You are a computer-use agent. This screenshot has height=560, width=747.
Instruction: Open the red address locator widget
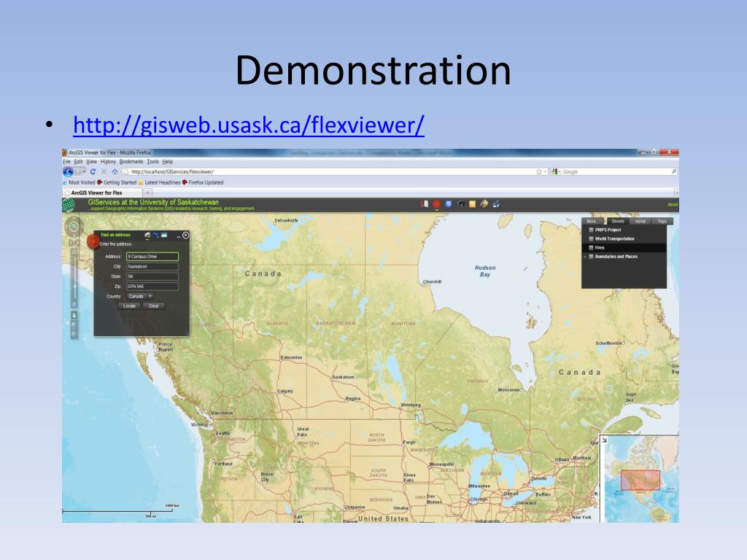[x=436, y=205]
